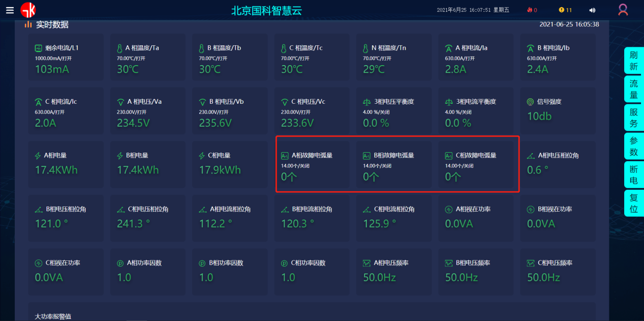
Task: Open the 服务 side tab
Action: [x=633, y=118]
